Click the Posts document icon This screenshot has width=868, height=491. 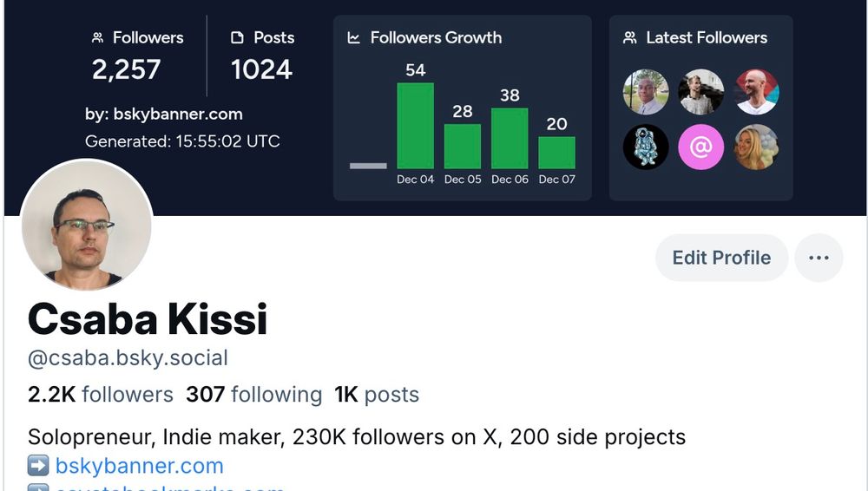(238, 38)
